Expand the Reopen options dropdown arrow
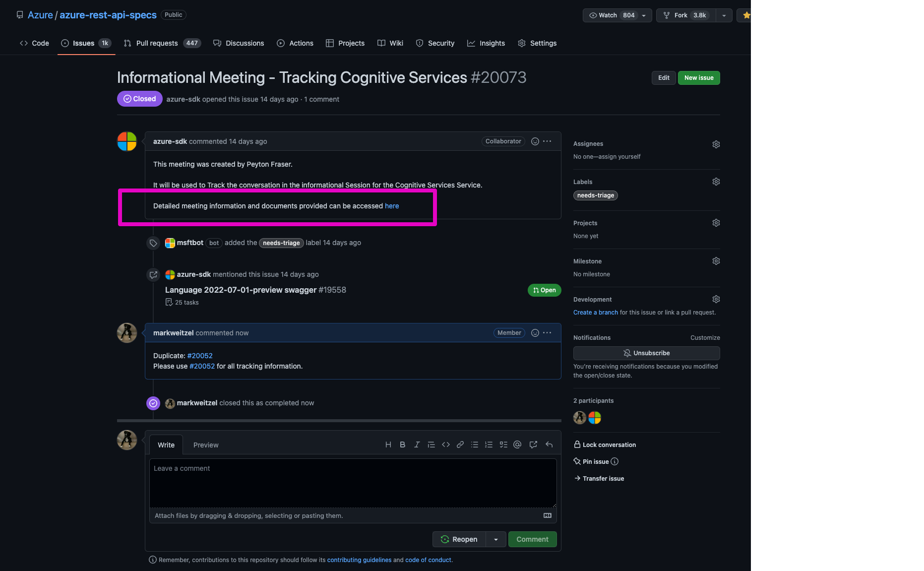The height and width of the screenshot is (571, 924). (x=496, y=539)
